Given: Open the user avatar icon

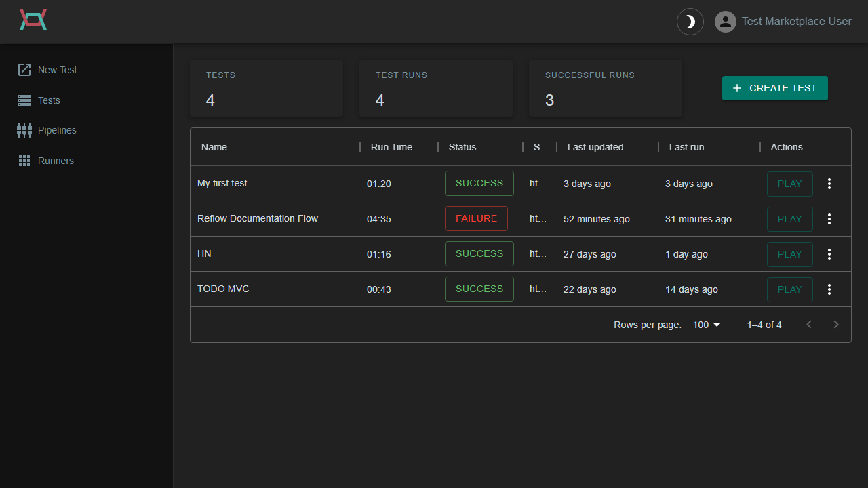Looking at the screenshot, I should coord(726,22).
